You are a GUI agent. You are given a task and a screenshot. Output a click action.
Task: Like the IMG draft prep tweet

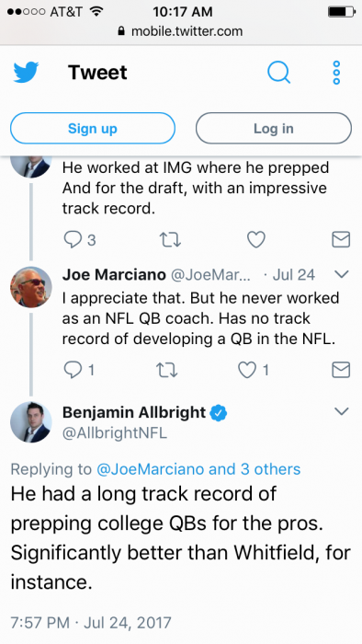[x=256, y=239]
